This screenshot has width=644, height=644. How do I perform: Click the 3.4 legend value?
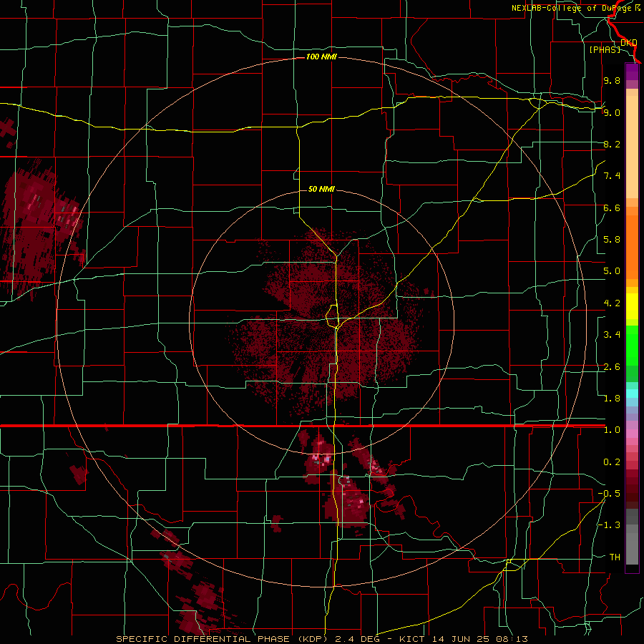coord(612,335)
